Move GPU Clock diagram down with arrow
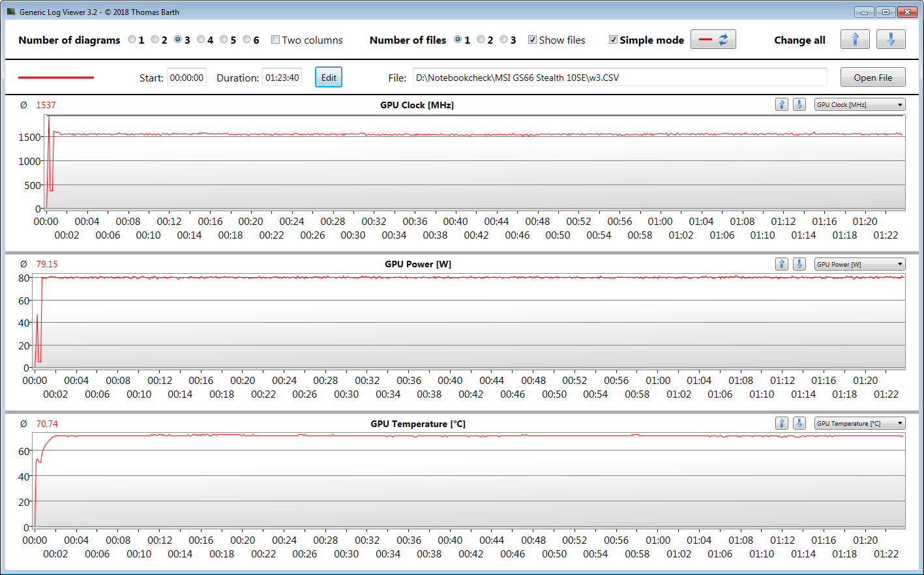 tap(799, 105)
